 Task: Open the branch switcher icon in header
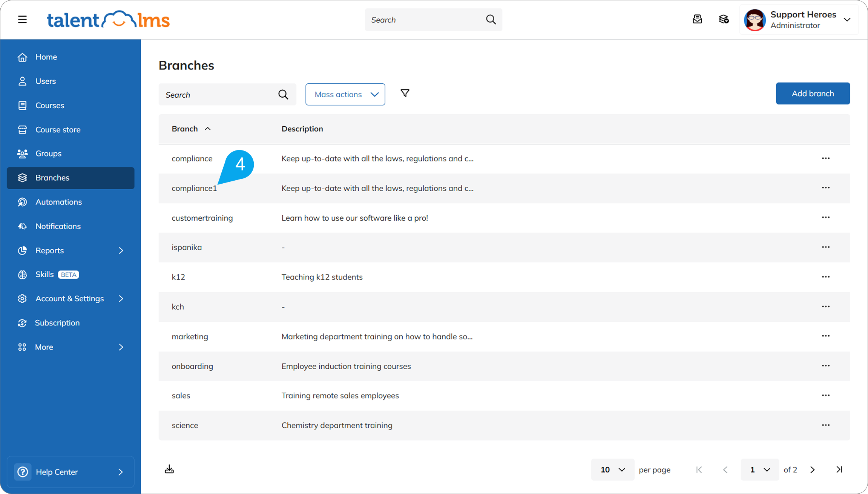(x=724, y=19)
